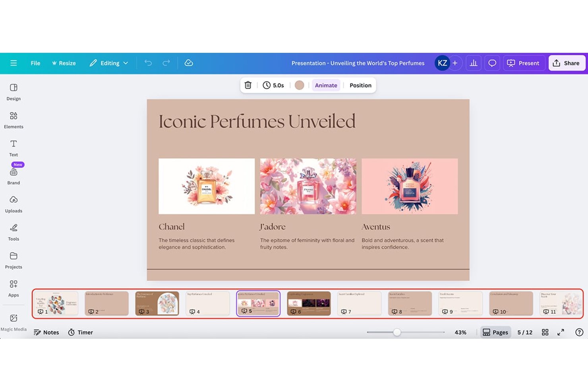
Task: Change page duration 5.0s
Action: point(273,85)
